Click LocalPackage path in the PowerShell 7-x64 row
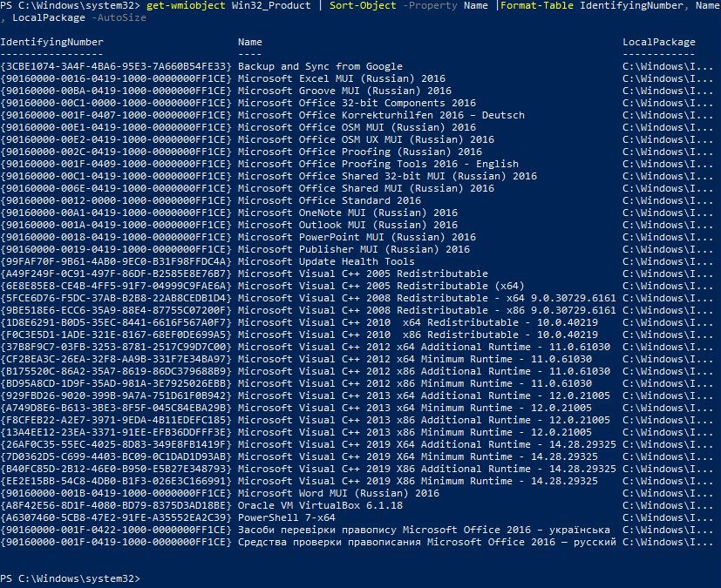This screenshot has width=721, height=588. point(668,517)
